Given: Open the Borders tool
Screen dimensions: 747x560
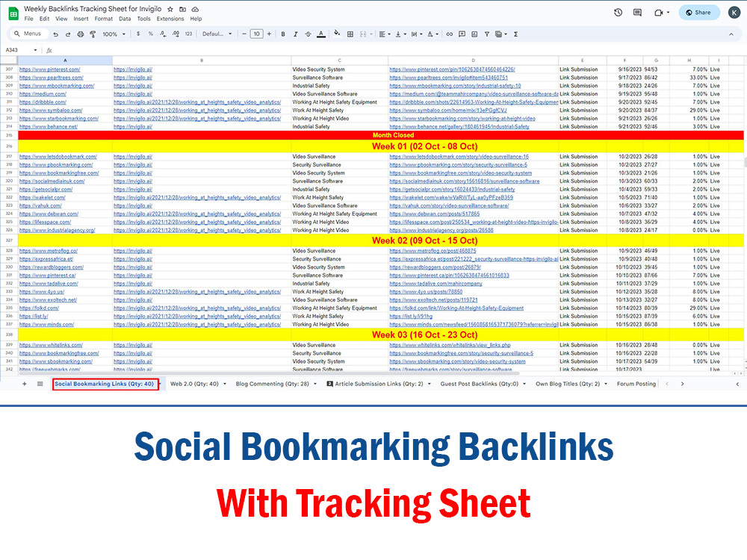Looking at the screenshot, I should tap(350, 34).
